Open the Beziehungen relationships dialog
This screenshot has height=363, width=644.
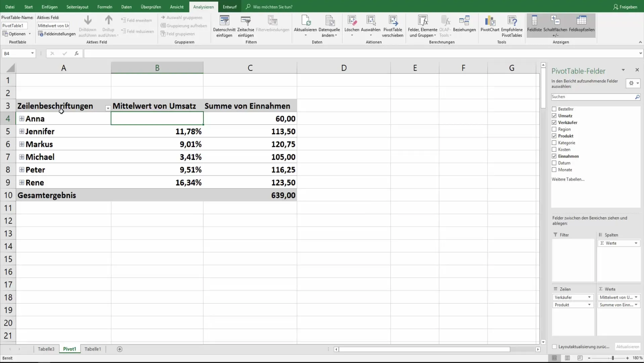pyautogui.click(x=464, y=24)
